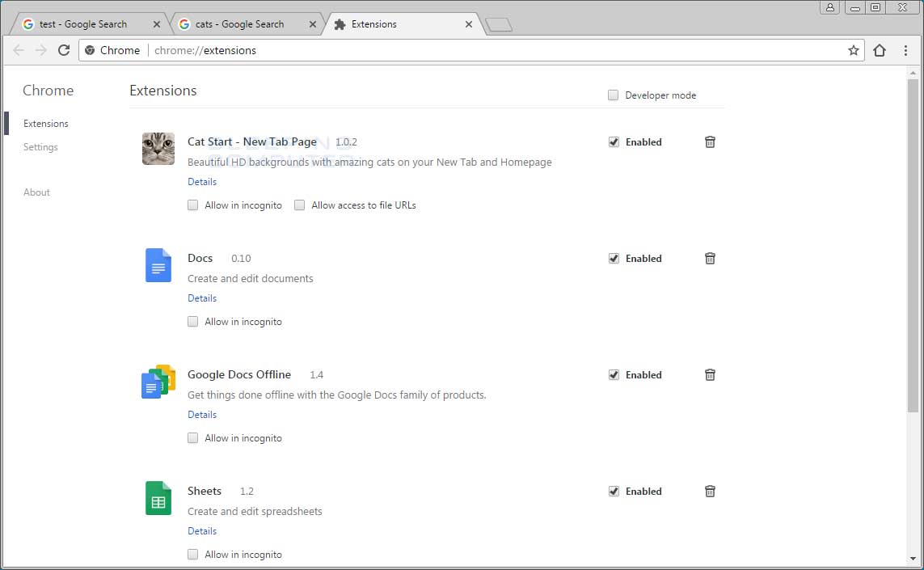924x570 pixels.
Task: Enable Developer mode checkbox
Action: [x=614, y=95]
